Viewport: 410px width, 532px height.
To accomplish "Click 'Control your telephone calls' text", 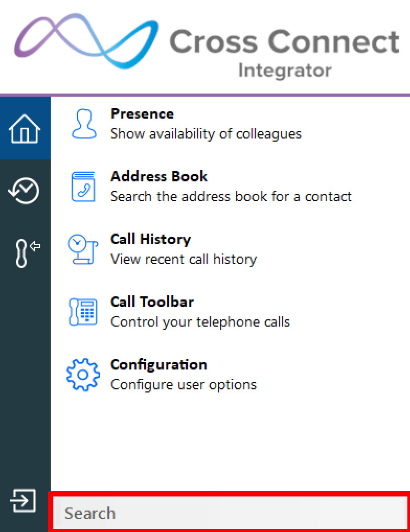I will pos(200,322).
